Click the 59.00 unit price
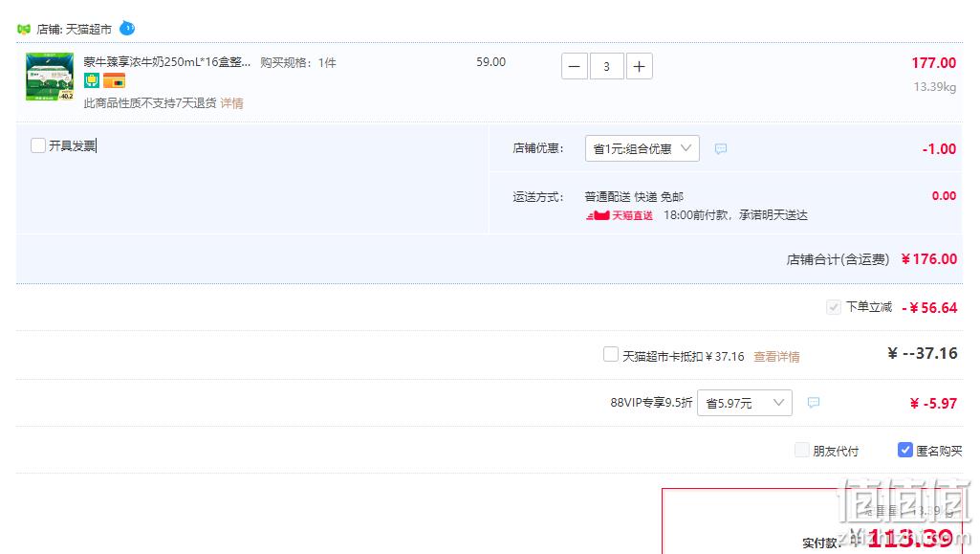Image resolution: width=980 pixels, height=554 pixels. click(x=490, y=62)
